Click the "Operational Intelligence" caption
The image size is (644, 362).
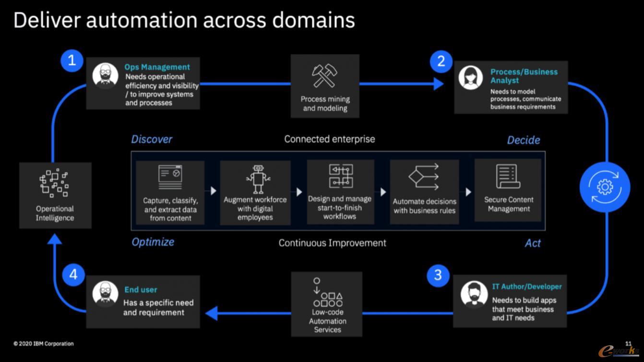(55, 213)
